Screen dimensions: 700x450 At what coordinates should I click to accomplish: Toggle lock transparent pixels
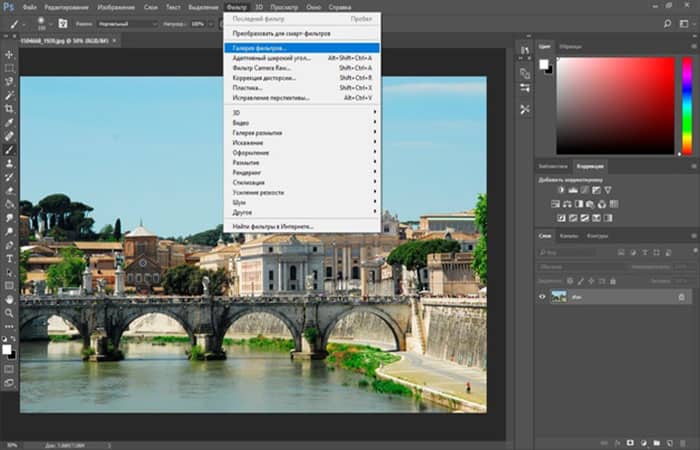[570, 281]
